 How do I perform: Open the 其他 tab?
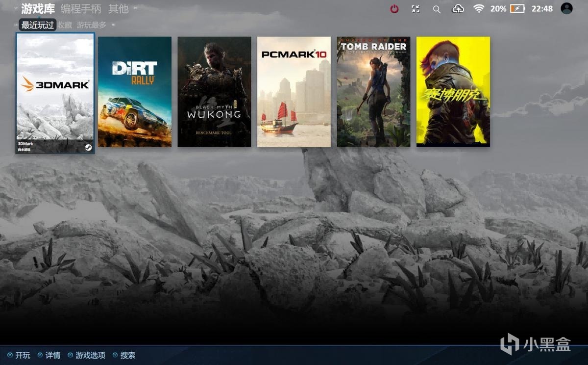point(118,9)
